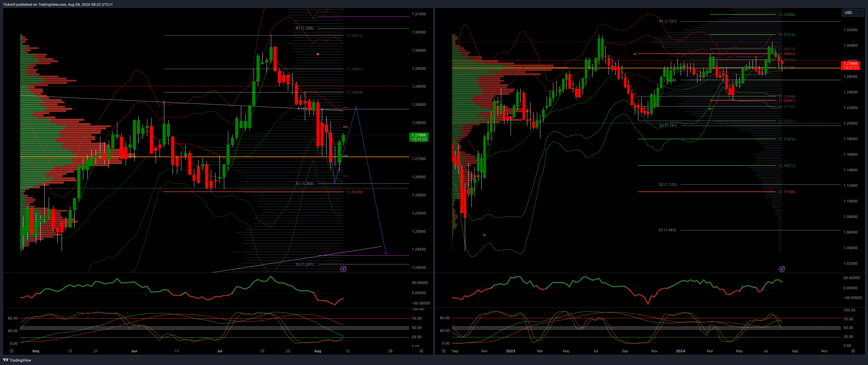Click the S1 (1.263) pivot label
868x365 pixels.
(x=305, y=184)
